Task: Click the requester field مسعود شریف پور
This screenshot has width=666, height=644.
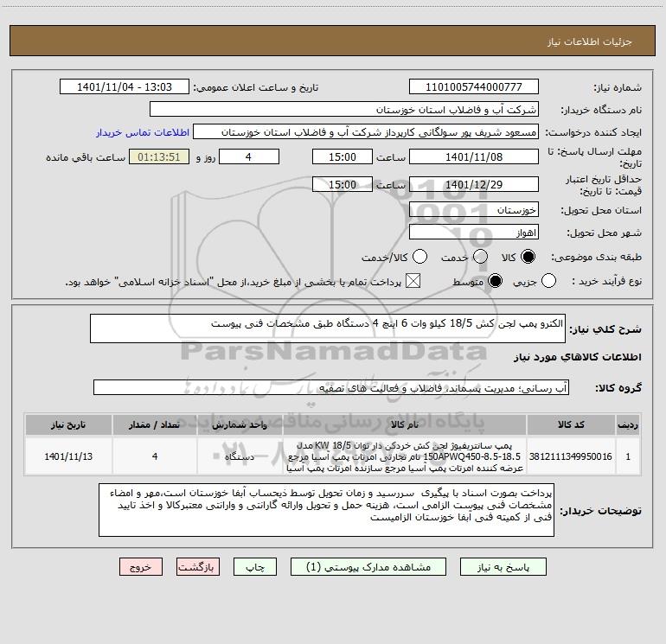Action: coord(366,132)
